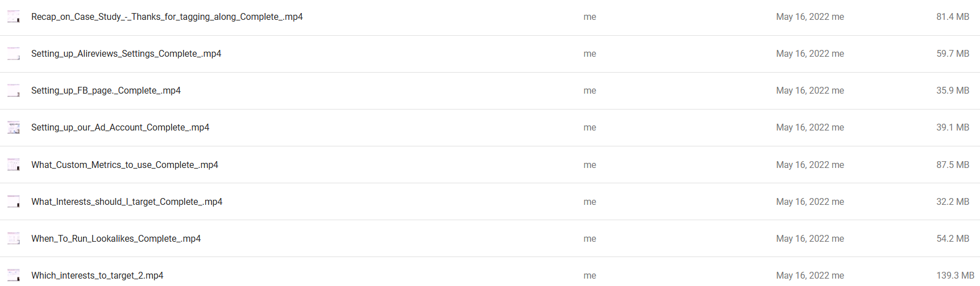The height and width of the screenshot is (286, 980).
Task: Click thumbnail icon of Which_interests_to_target_2 file
Action: 14,275
